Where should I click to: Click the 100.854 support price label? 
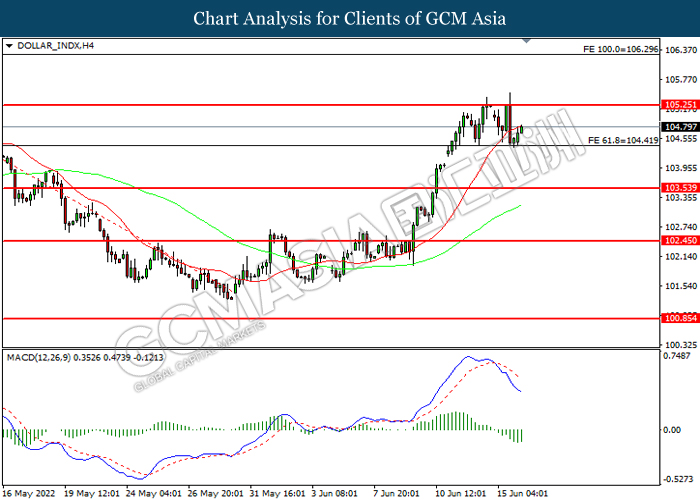(x=680, y=318)
